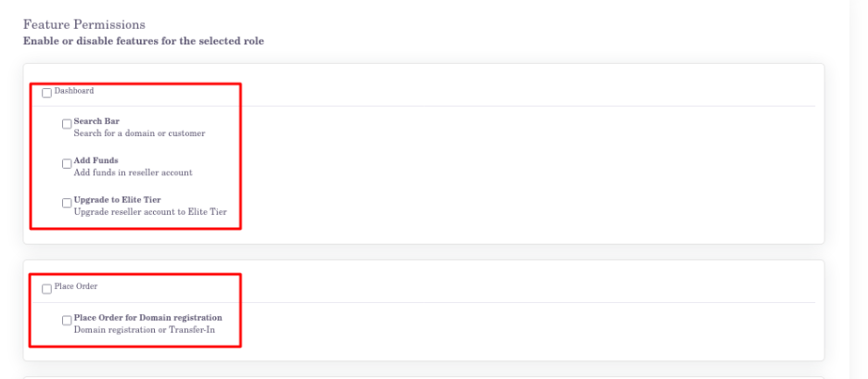Click Place Order for Domain registration label
The height and width of the screenshot is (379, 868).
[147, 318]
